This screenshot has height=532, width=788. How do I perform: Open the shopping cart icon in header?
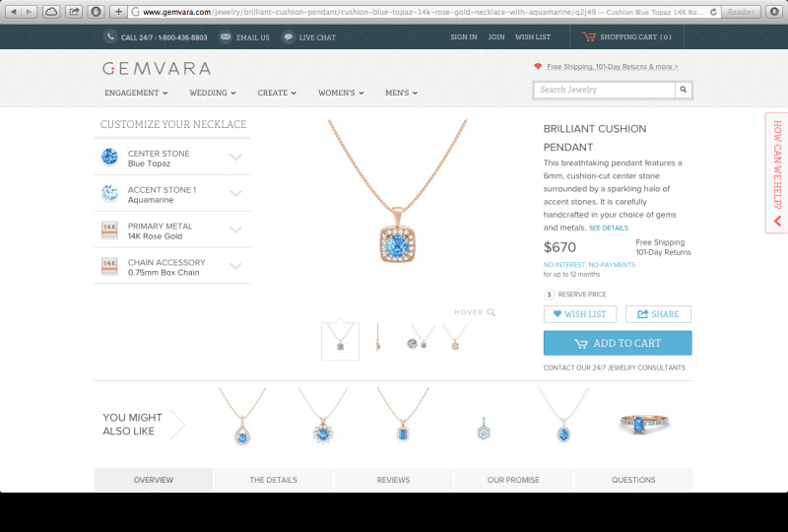click(589, 36)
